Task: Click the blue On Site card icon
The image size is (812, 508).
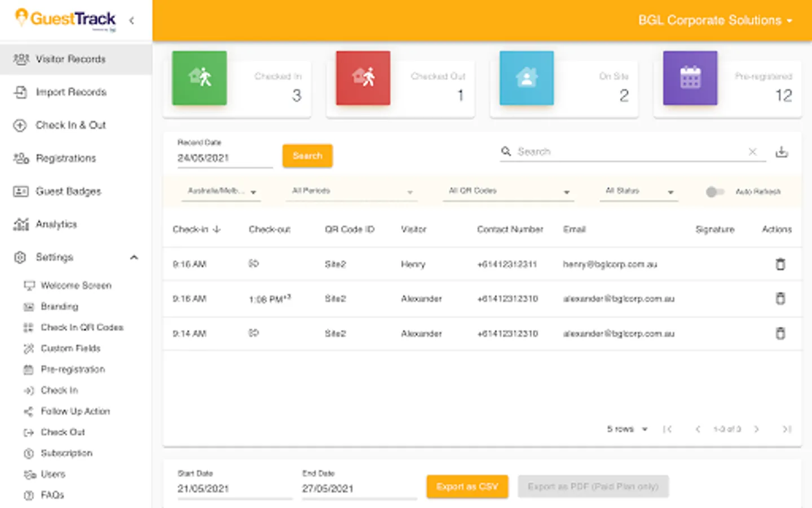Action: [x=527, y=78]
